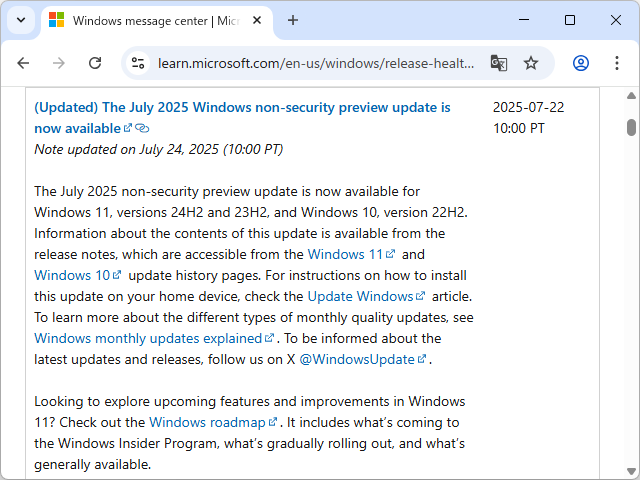Image resolution: width=640 pixels, height=480 pixels.
Task: Click the browser back arrow
Action: (x=23, y=63)
